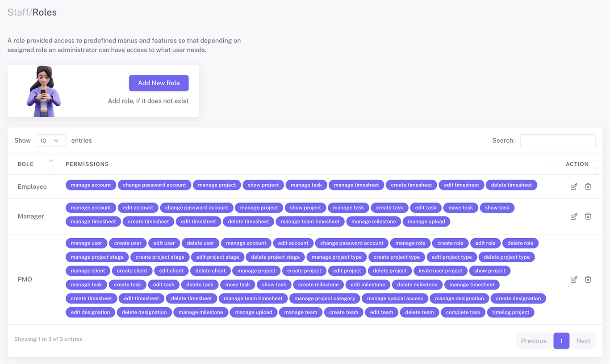Open the Staff breadcrumb link

[18, 12]
